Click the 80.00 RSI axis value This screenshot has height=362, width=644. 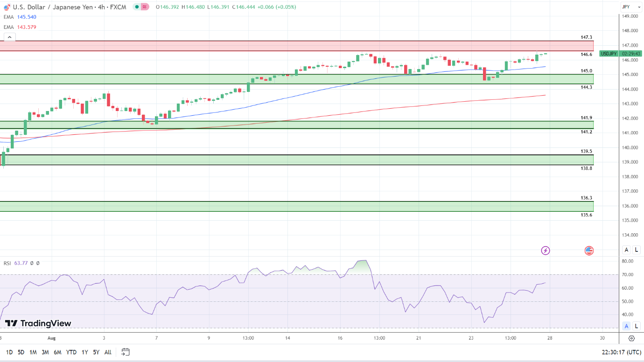[x=628, y=261]
